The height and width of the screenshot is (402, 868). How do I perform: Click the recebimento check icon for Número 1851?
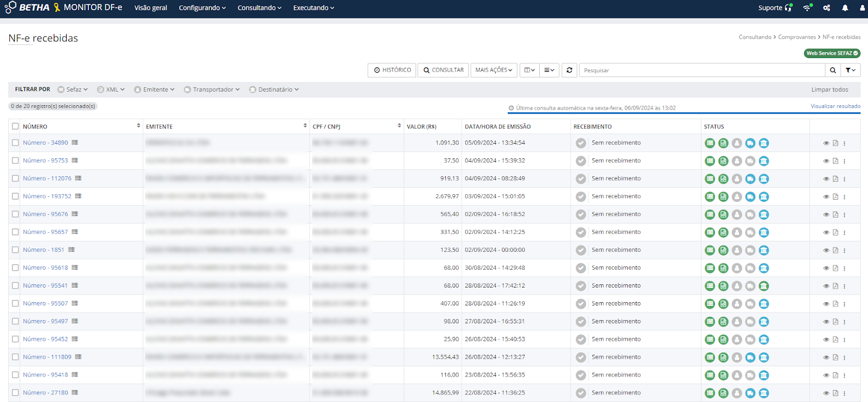coord(581,250)
